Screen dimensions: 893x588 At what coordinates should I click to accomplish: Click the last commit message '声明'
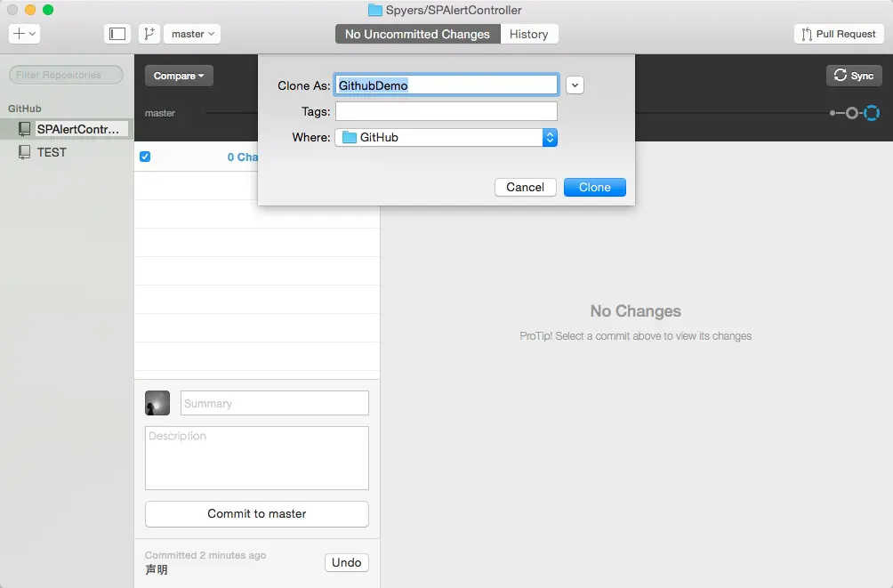point(156,570)
